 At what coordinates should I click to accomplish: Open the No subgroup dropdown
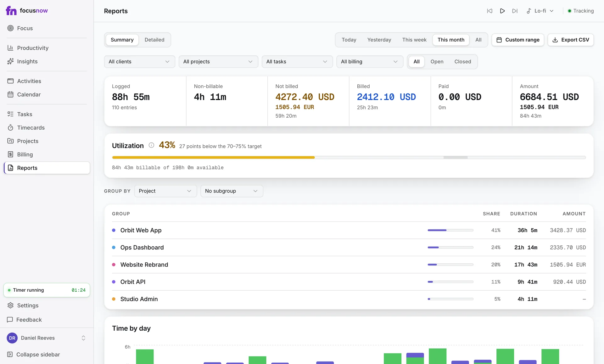pyautogui.click(x=232, y=191)
